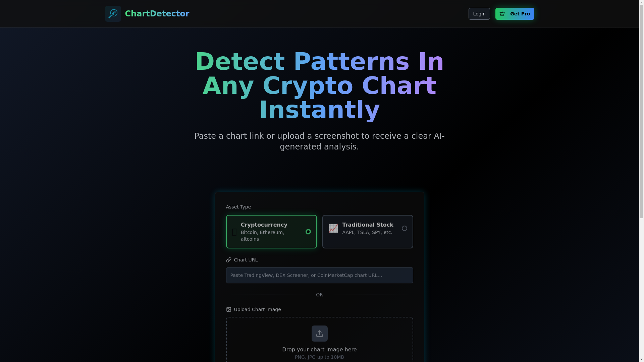644x362 pixels.
Task: Select the Traditional Stock radio button
Action: [x=405, y=228]
